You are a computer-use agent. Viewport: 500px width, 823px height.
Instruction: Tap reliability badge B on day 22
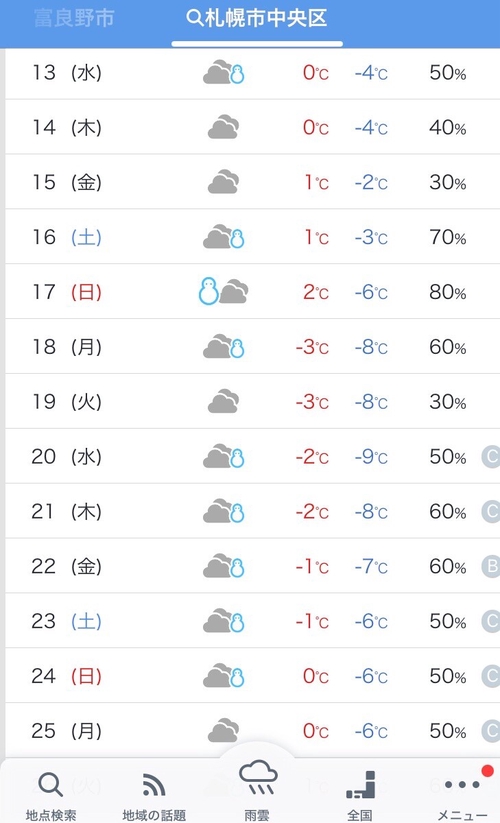[x=491, y=566]
